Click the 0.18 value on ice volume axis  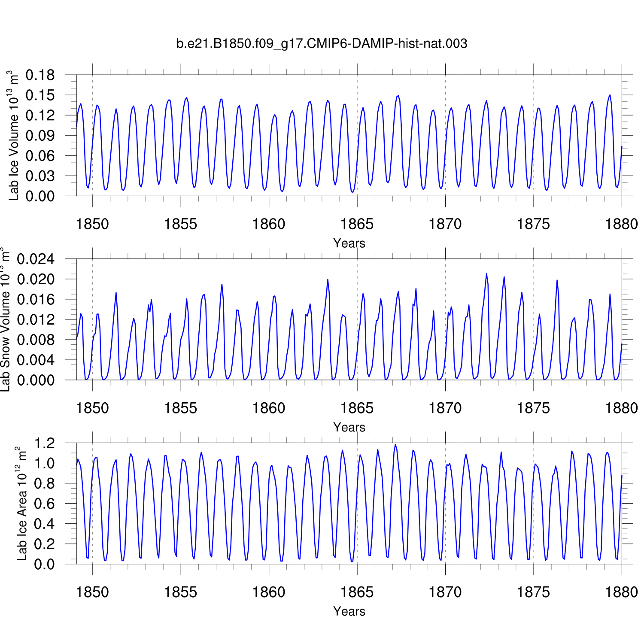(x=40, y=75)
